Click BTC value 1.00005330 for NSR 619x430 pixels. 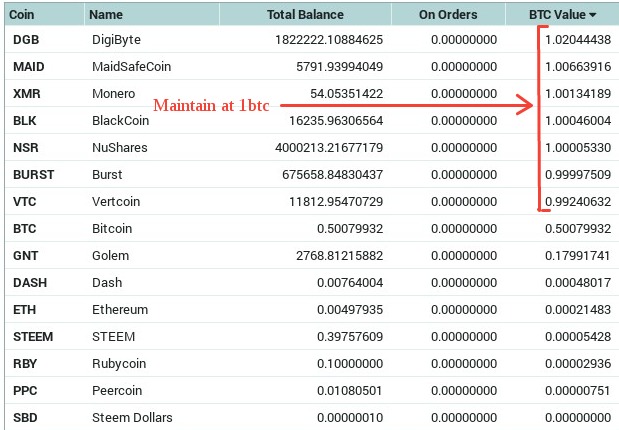[x=578, y=148]
